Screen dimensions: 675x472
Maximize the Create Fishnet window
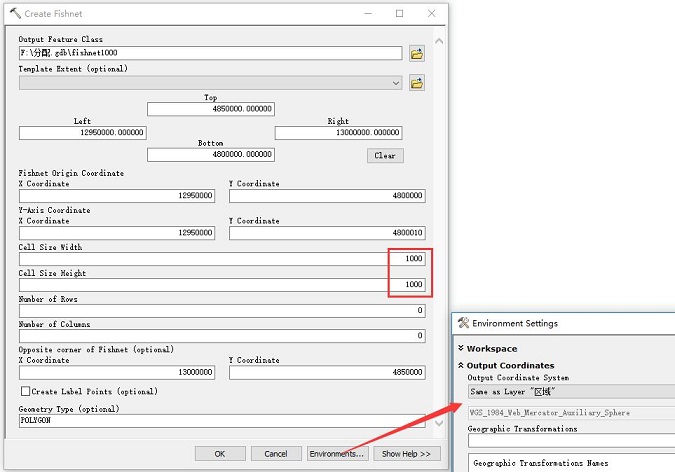(399, 14)
